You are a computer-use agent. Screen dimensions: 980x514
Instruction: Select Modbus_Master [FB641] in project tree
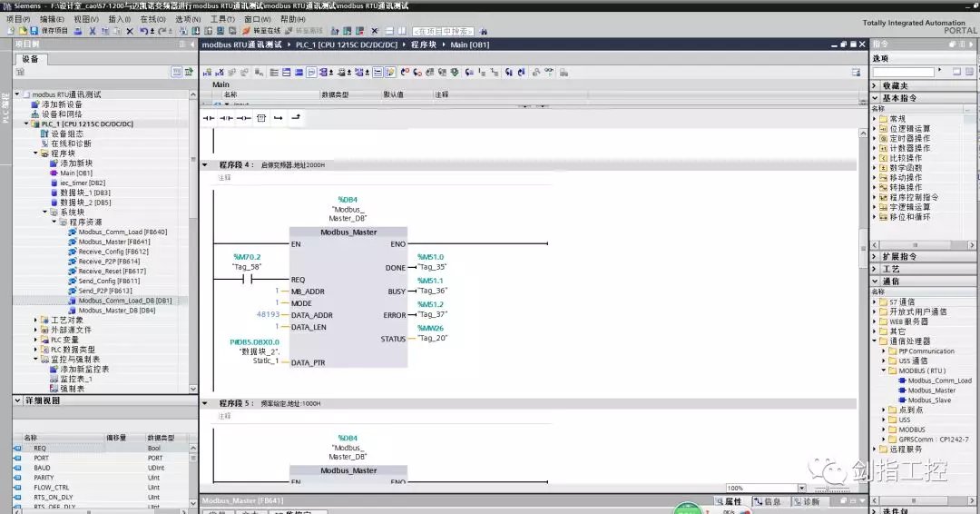click(x=113, y=242)
